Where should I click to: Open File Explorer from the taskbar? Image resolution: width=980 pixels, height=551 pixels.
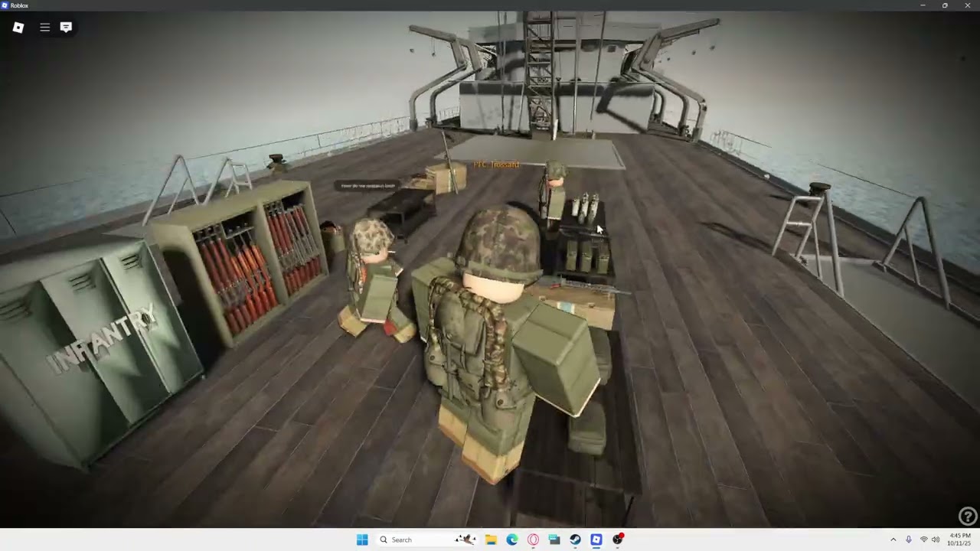click(491, 540)
